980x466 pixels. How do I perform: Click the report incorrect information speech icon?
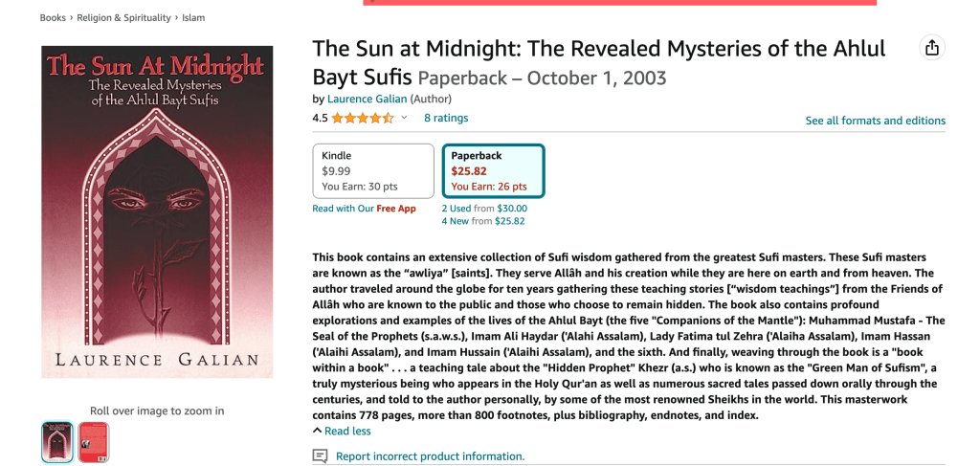pyautogui.click(x=321, y=456)
